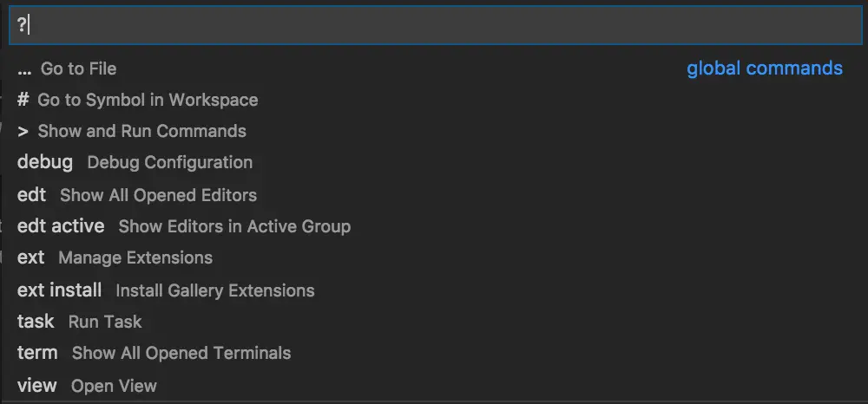Click the "term" prefix keyword
The height and width of the screenshot is (404, 868).
pyautogui.click(x=37, y=353)
